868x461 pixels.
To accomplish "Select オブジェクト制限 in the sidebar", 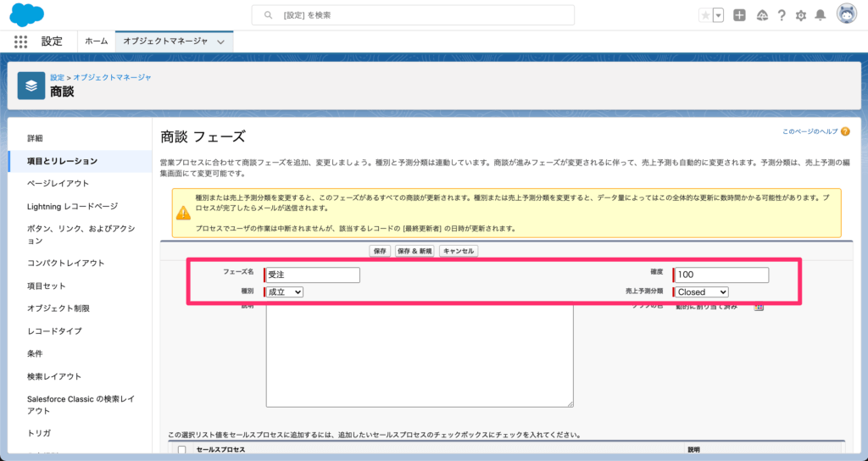I will 58,308.
